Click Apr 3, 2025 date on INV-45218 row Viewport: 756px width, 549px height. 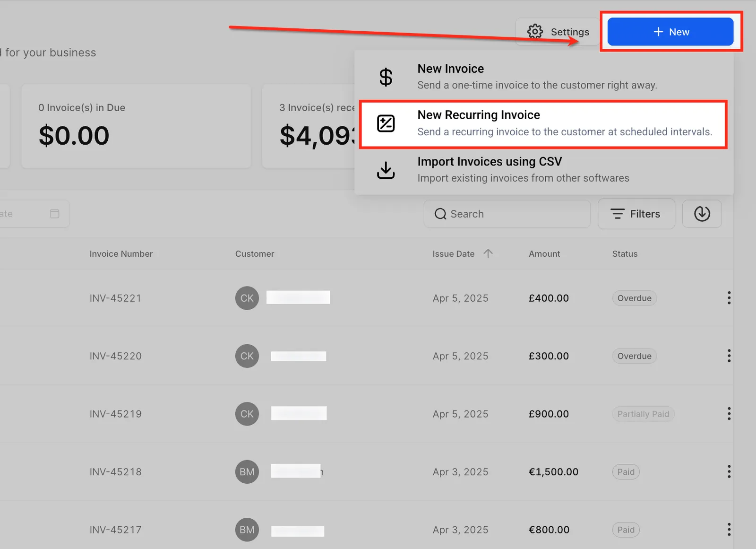(461, 472)
